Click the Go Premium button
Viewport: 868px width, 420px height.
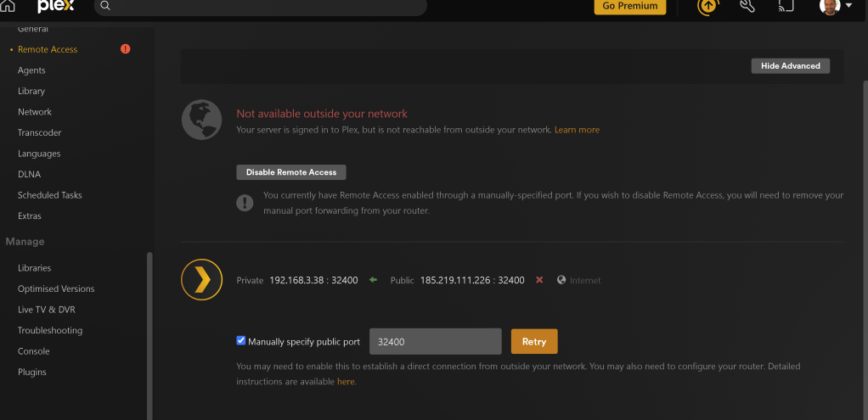(x=630, y=6)
